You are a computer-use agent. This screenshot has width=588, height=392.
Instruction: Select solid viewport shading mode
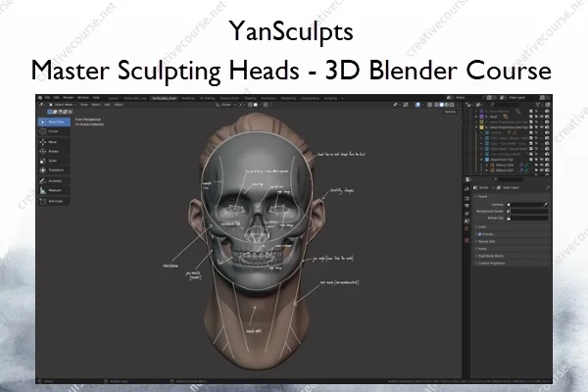(x=441, y=105)
